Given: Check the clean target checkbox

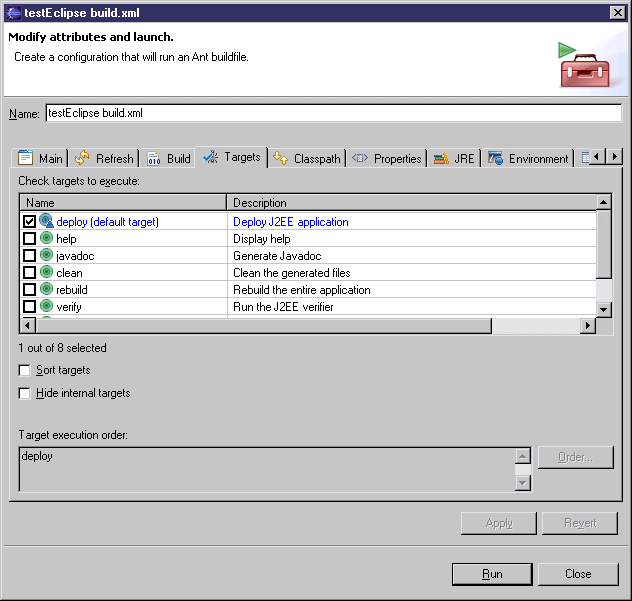Looking at the screenshot, I should [29, 273].
